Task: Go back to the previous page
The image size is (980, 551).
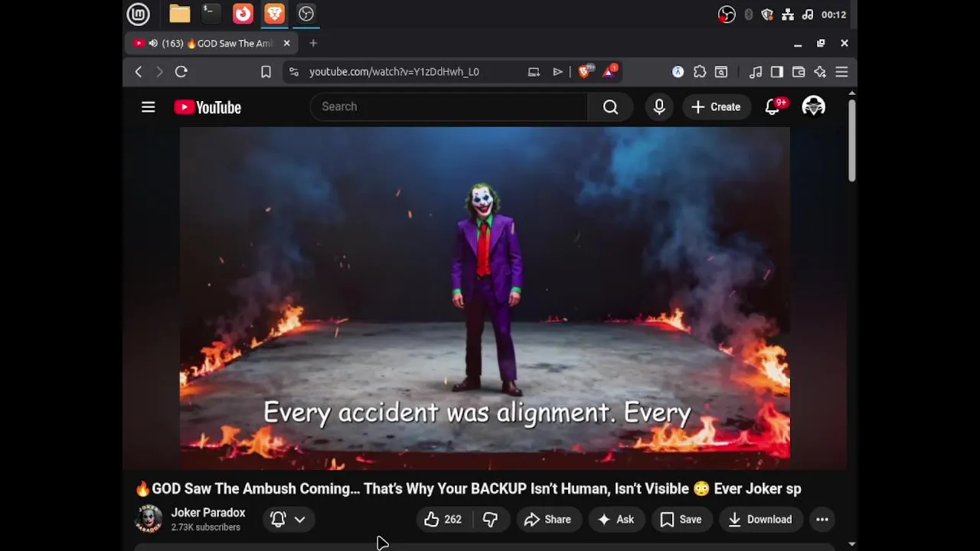Action: [x=139, y=72]
